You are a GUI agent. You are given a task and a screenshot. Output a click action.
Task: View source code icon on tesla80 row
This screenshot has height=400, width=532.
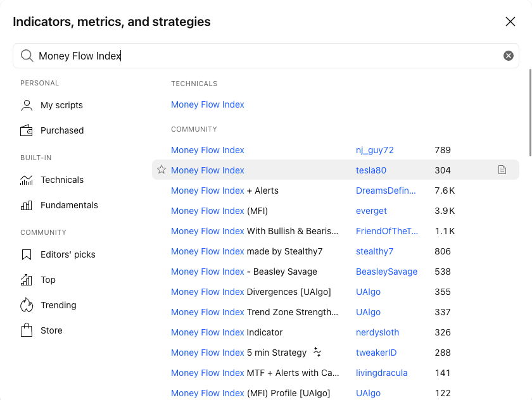pos(502,170)
